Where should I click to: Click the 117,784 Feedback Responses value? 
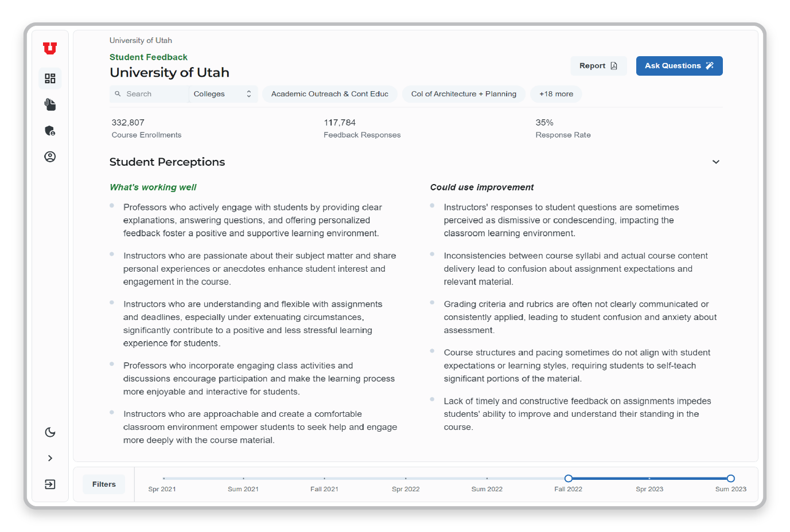tap(340, 123)
